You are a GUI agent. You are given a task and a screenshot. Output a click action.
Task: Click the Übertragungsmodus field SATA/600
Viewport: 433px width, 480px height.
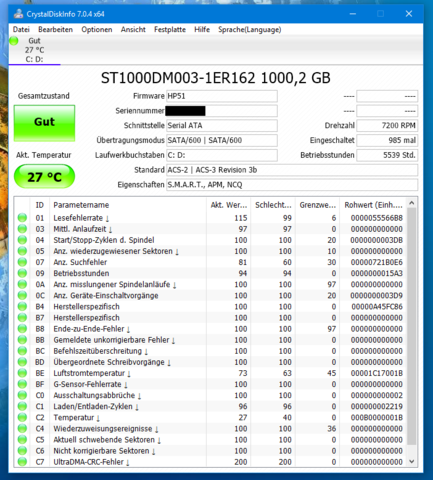[222, 140]
